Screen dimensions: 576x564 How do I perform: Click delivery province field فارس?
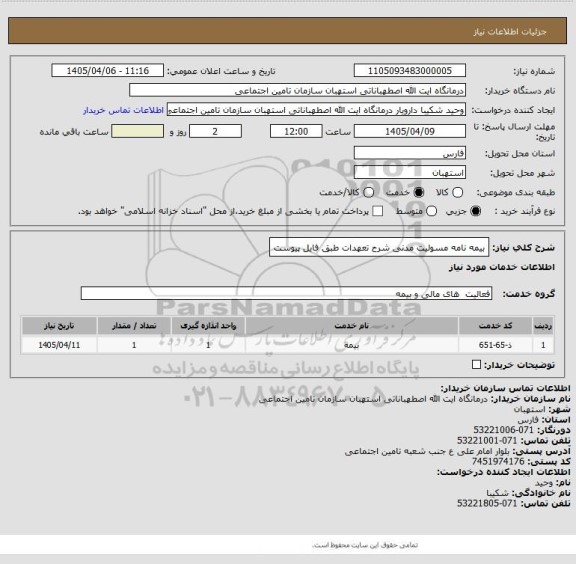point(410,153)
